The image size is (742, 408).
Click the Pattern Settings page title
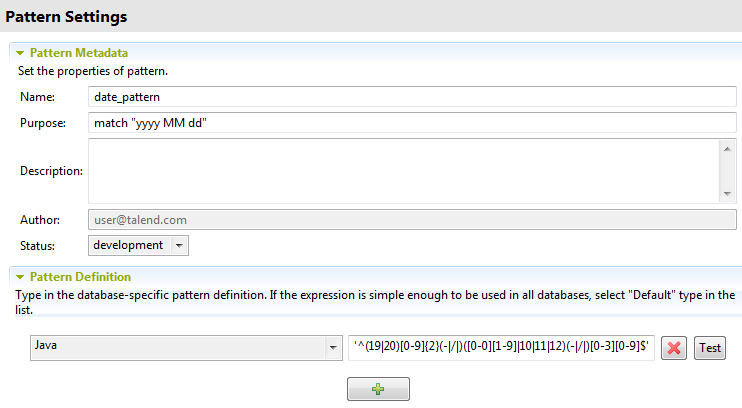[x=66, y=17]
